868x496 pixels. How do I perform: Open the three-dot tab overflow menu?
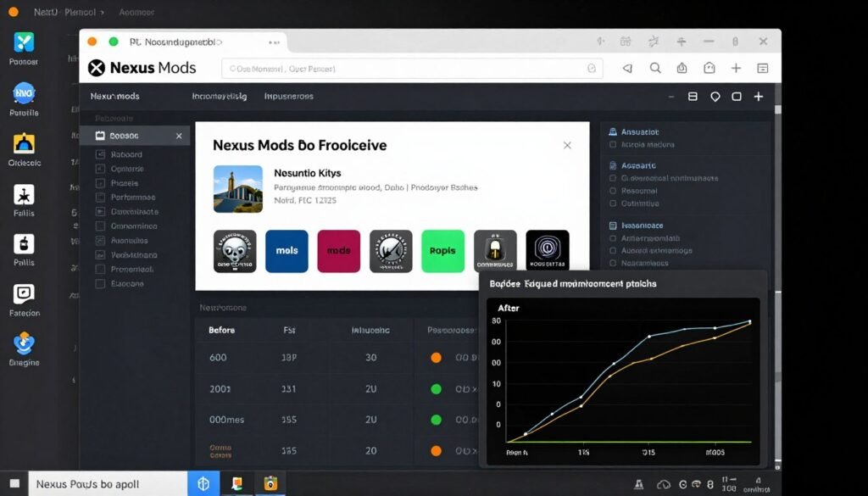coord(274,42)
